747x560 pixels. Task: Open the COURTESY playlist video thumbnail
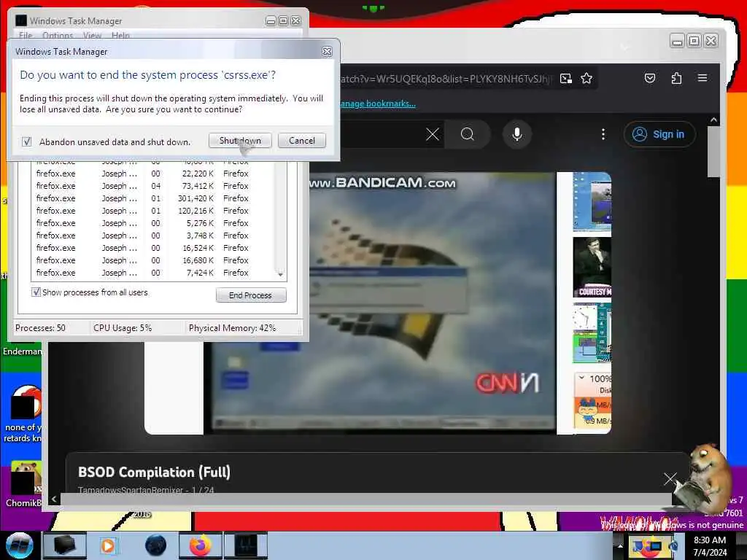[592, 267]
